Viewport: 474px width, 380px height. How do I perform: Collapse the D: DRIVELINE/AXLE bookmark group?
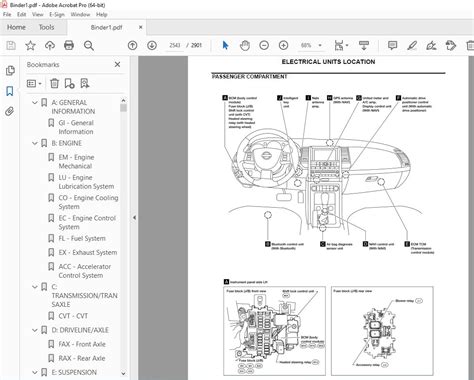click(35, 330)
